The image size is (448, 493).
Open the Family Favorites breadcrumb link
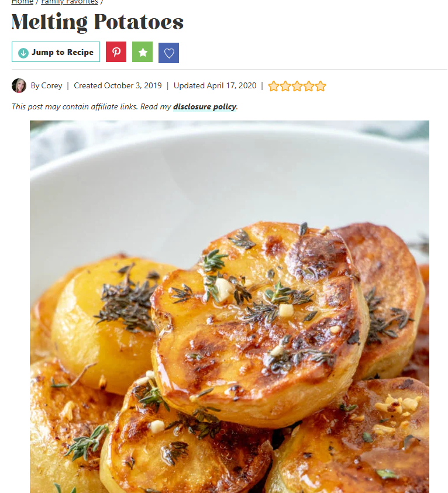(x=70, y=2)
